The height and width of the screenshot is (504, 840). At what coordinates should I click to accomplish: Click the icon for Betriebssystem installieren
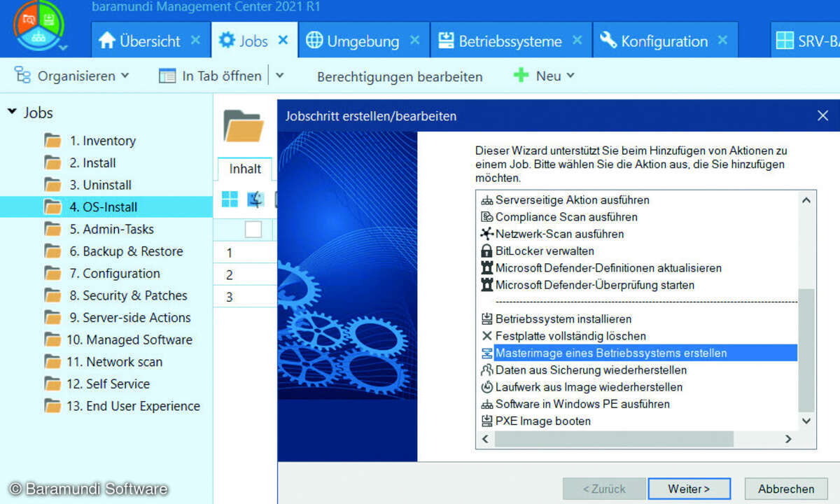pyautogui.click(x=487, y=319)
